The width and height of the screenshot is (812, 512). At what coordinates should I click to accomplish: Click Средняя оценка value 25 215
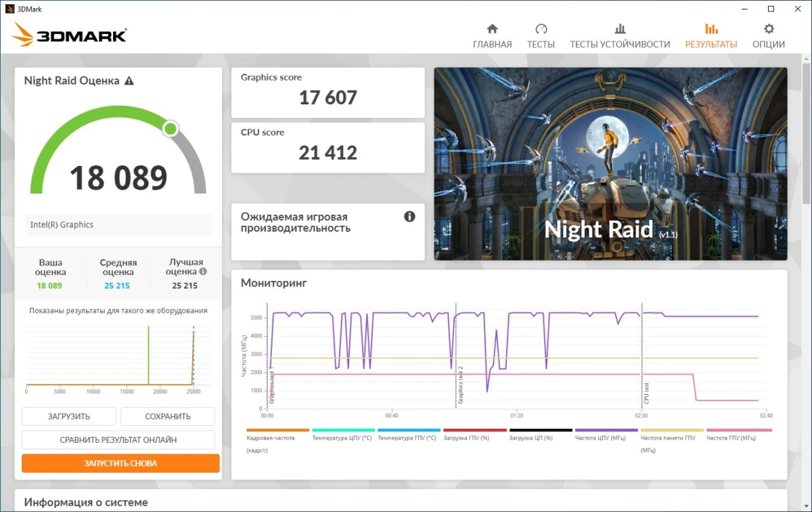click(118, 286)
